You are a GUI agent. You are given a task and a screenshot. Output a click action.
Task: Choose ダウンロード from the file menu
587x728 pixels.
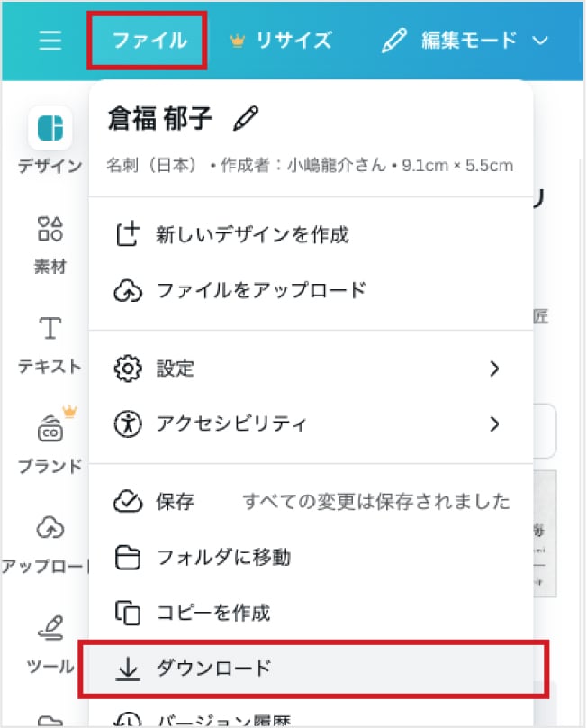coord(213,668)
